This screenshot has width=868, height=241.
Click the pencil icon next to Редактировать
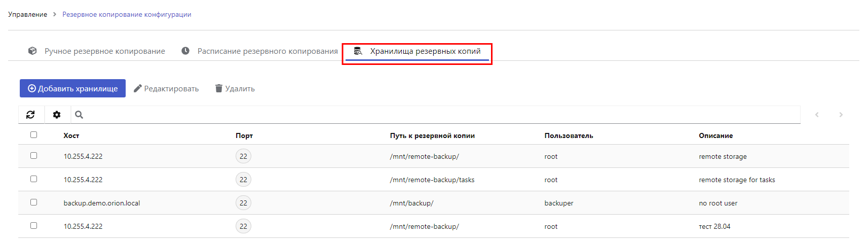click(x=137, y=88)
